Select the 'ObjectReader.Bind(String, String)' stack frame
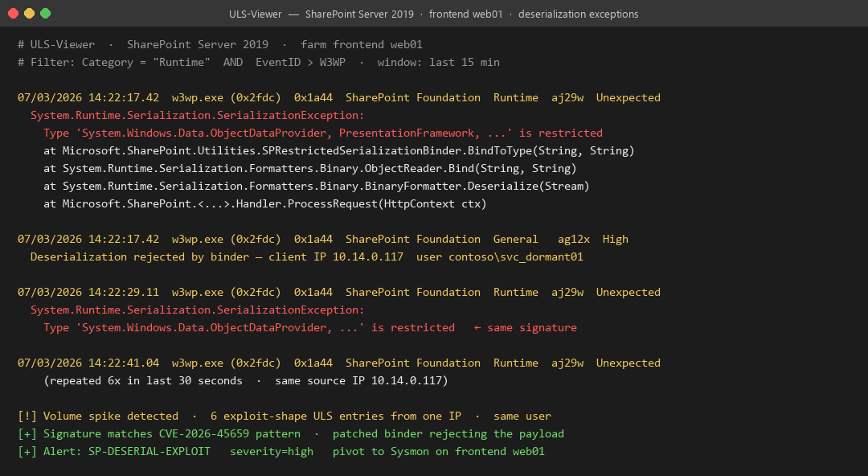Screen dimensions: 868x476 click(x=310, y=169)
